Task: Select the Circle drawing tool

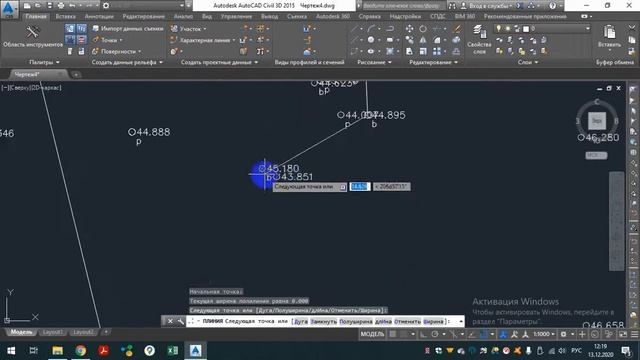Action: [371, 40]
